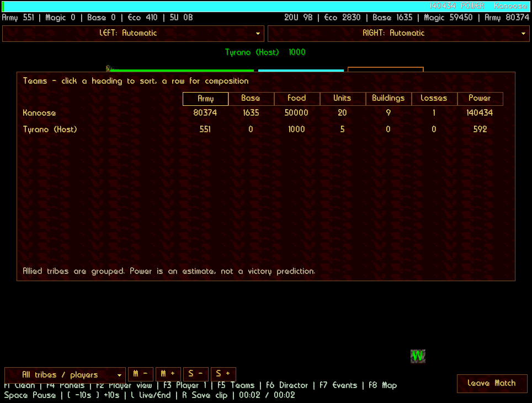This screenshot has height=403, width=532.
Task: Click Kanoose food value 50000
Action: 296,113
